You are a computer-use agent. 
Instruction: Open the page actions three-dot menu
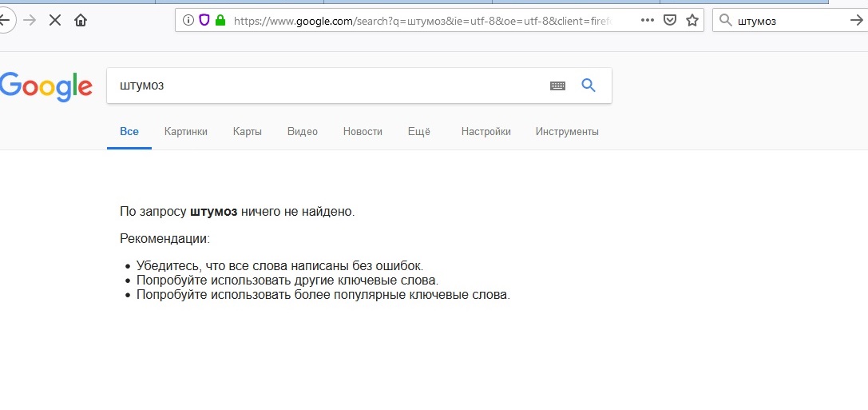point(647,21)
